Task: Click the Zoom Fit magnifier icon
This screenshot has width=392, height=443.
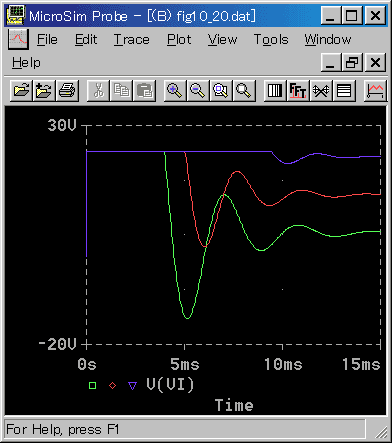Action: pos(244,90)
